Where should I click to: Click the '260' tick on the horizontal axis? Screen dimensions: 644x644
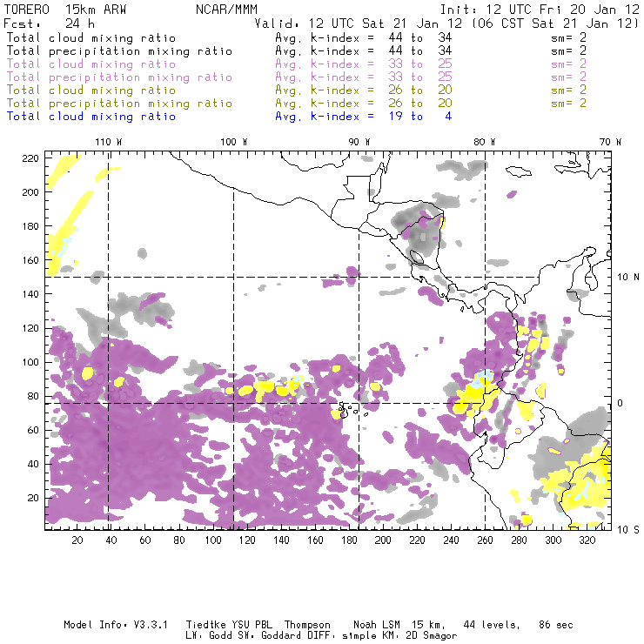click(x=485, y=540)
